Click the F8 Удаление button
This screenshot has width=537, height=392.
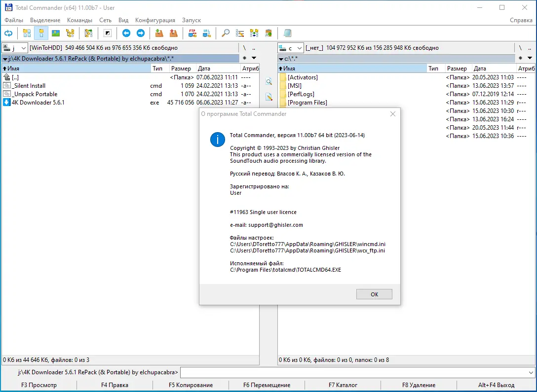(419, 385)
